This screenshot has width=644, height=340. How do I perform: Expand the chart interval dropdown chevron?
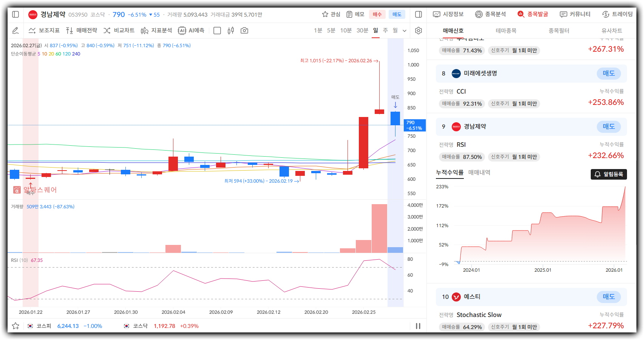(x=405, y=31)
